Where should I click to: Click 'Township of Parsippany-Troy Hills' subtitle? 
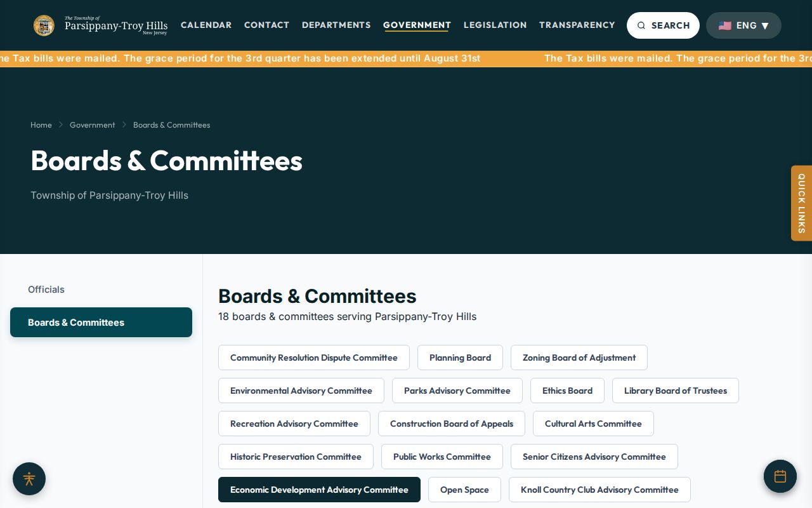coord(109,196)
